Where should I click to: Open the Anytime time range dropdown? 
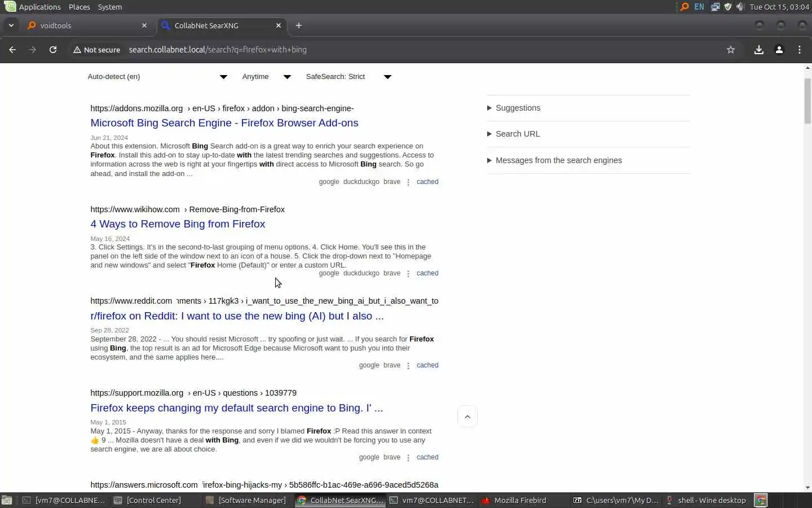pos(267,77)
